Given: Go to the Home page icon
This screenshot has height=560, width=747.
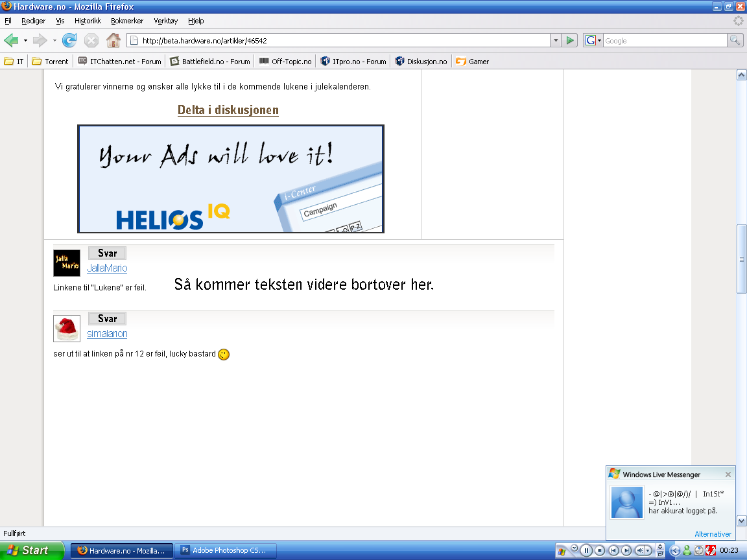Looking at the screenshot, I should 113,40.
